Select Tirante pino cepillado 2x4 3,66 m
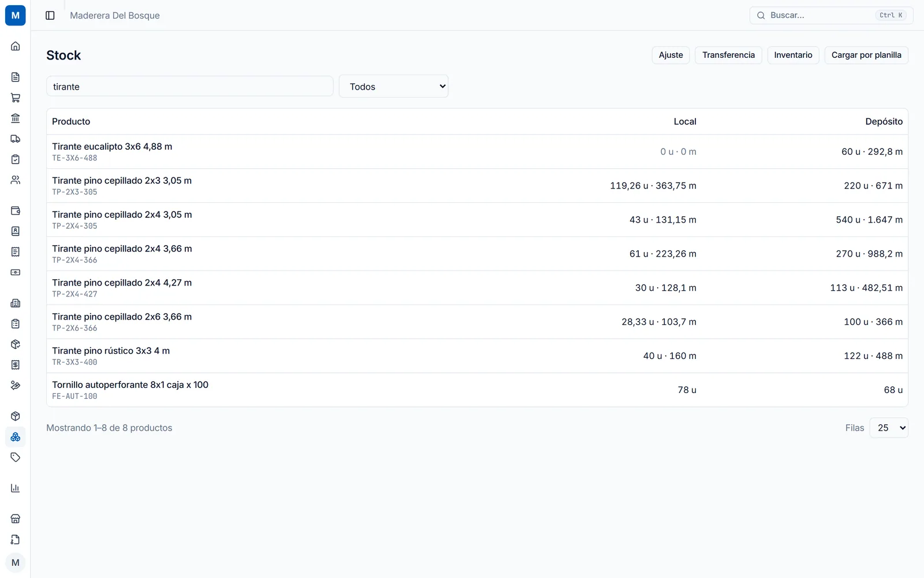The height and width of the screenshot is (578, 924). (477, 254)
